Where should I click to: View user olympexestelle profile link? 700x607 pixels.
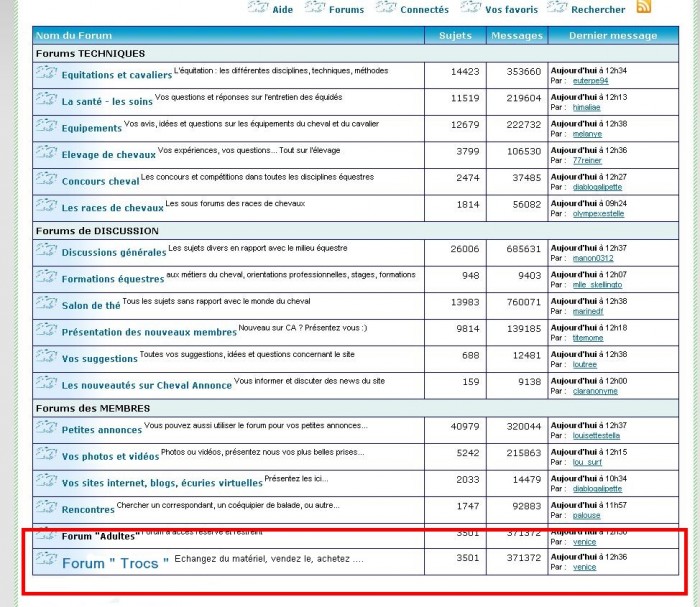[598, 214]
